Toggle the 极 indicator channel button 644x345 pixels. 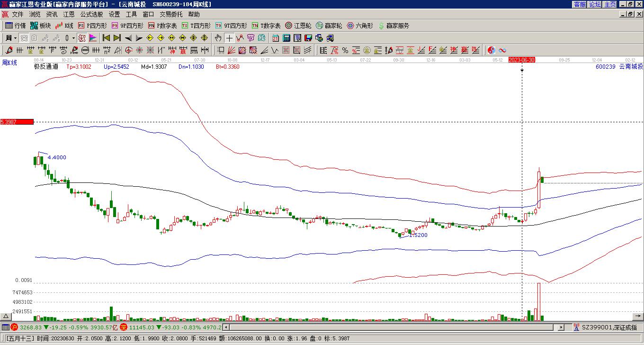[82, 38]
